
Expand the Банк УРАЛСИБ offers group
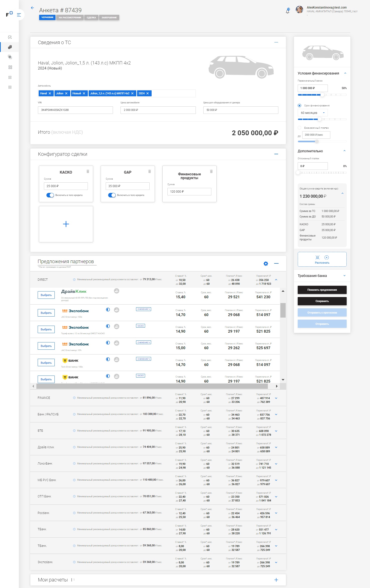pyautogui.click(x=276, y=414)
